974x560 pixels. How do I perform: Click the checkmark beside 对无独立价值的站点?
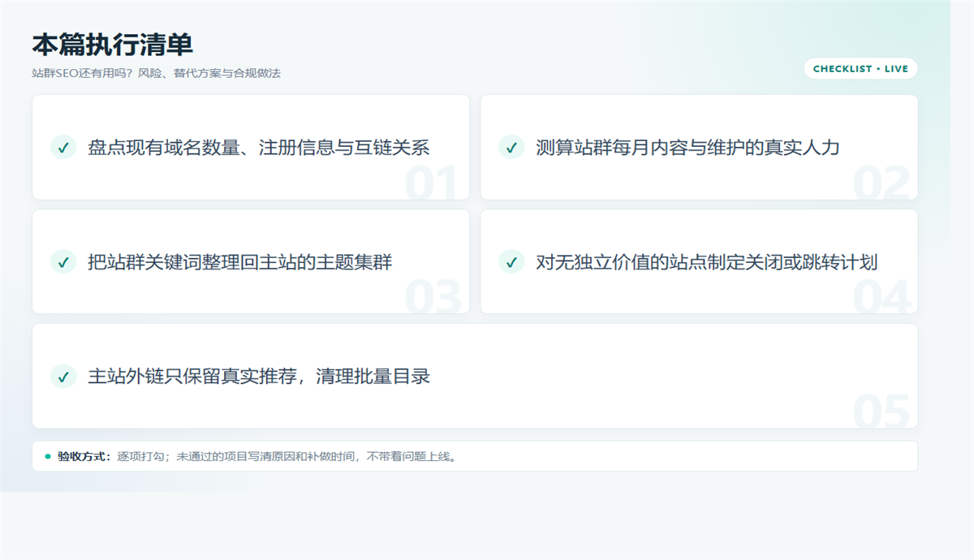point(511,262)
